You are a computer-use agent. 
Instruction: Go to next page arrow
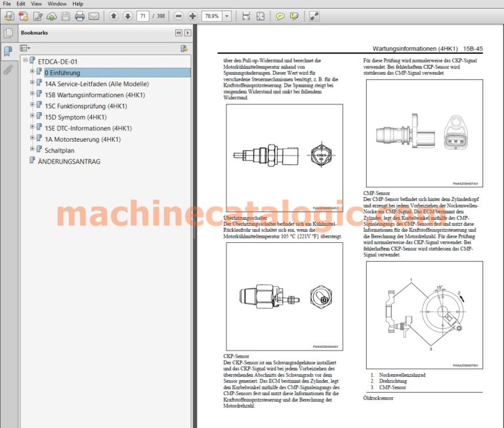pos(127,16)
